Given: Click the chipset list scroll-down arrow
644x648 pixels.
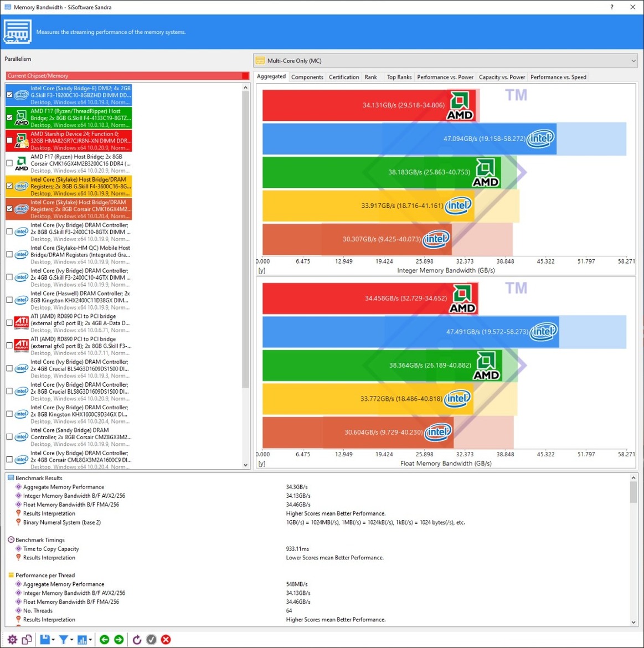Looking at the screenshot, I should click(245, 465).
